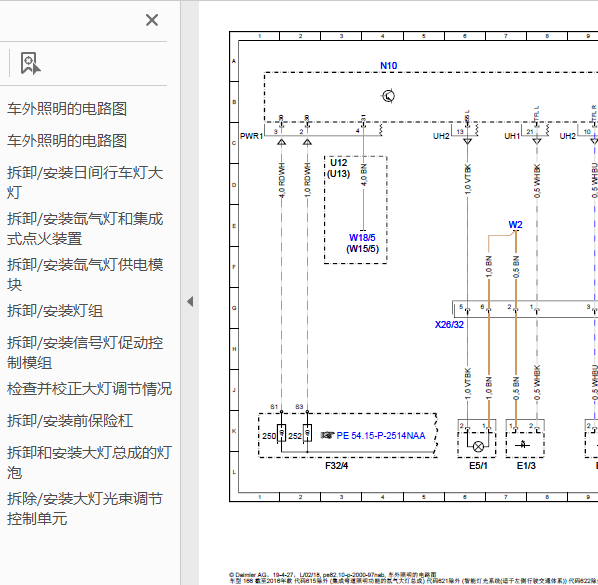Click the E5/1 component label

pos(478,466)
